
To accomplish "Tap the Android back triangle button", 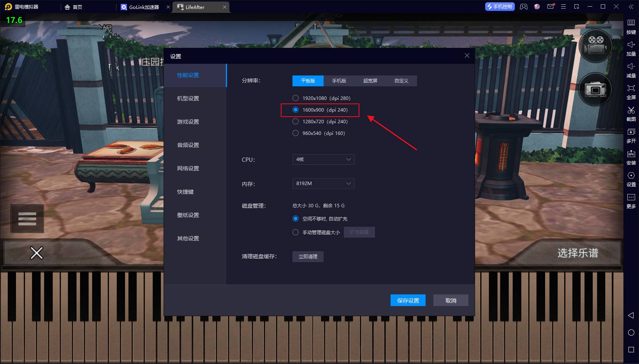I will [631, 315].
